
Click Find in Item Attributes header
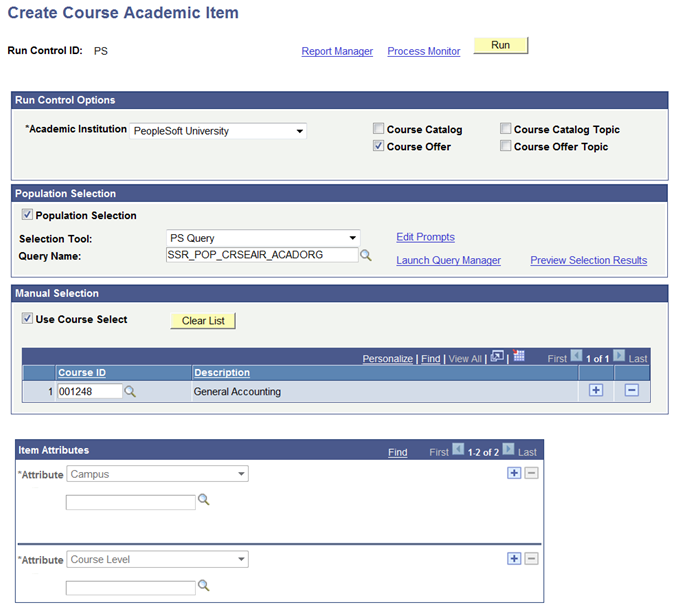[x=397, y=452]
